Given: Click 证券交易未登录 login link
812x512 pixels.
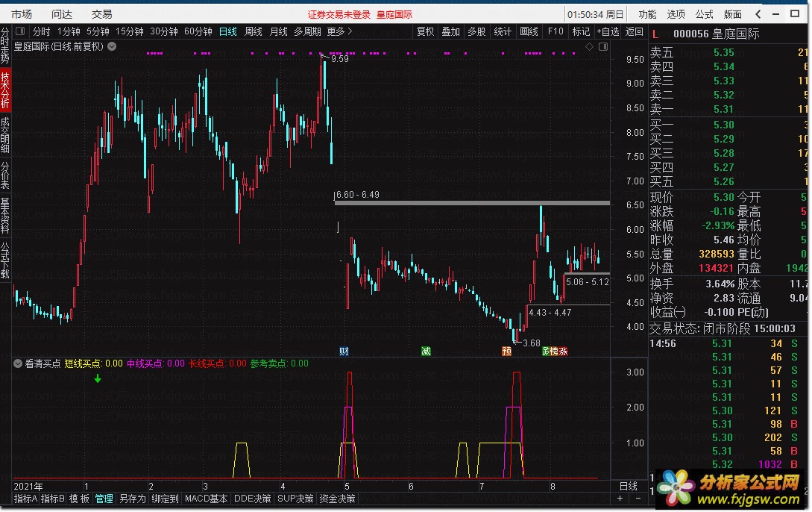Looking at the screenshot, I should point(339,14).
